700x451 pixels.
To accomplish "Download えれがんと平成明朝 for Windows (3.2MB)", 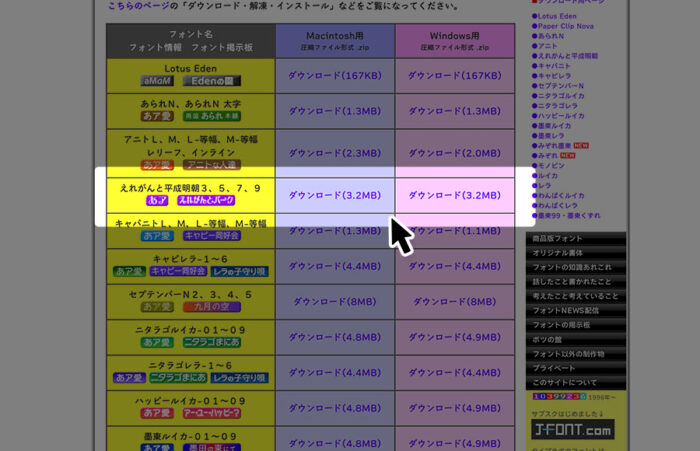I will click(x=455, y=196).
